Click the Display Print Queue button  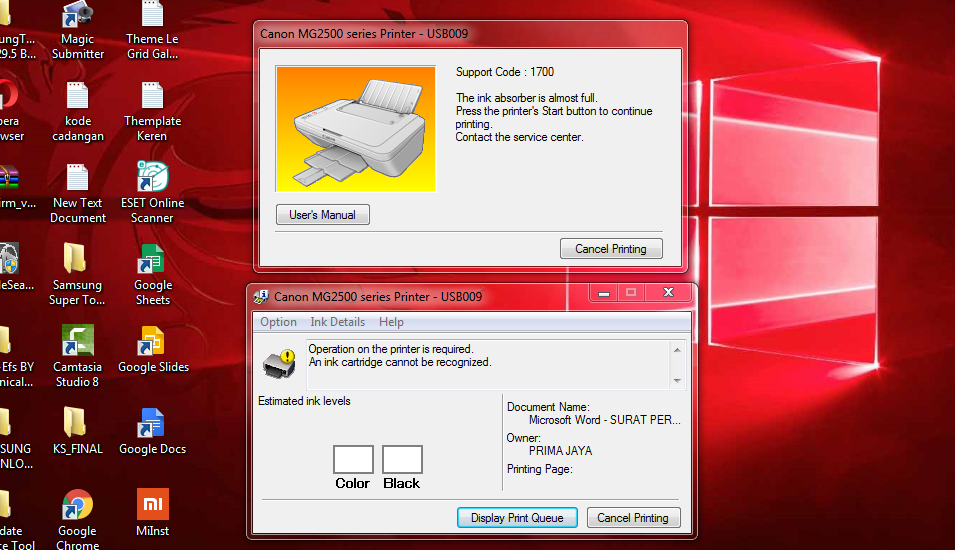(x=517, y=518)
